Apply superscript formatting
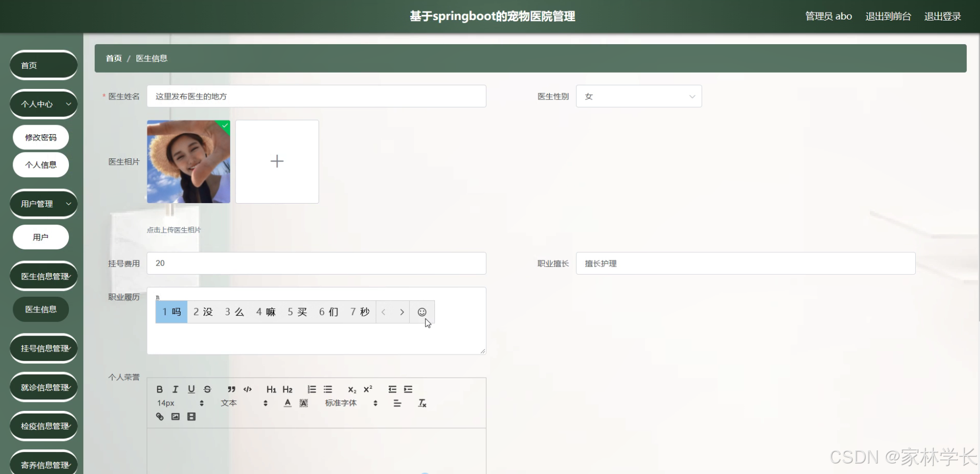 pos(368,389)
